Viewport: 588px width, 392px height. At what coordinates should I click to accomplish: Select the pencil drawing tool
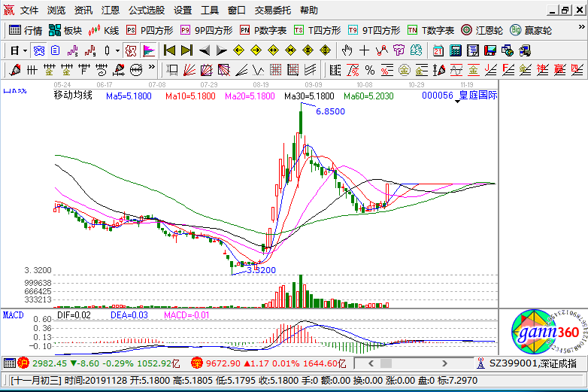15,70
